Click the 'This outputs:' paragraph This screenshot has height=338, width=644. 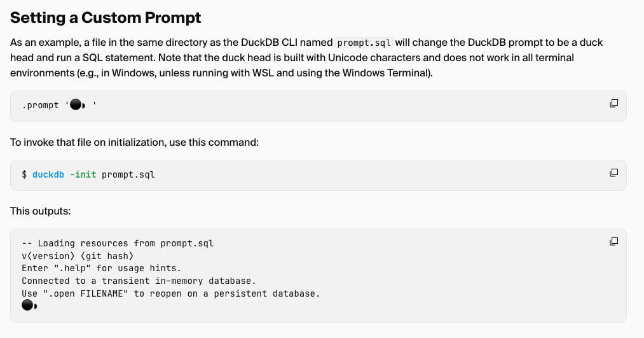(40, 211)
